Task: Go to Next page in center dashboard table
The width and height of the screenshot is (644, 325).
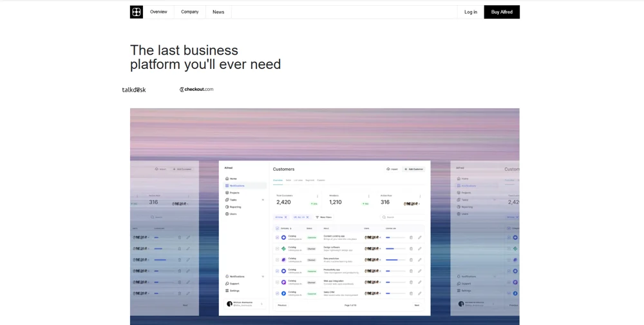Action: pos(417,305)
